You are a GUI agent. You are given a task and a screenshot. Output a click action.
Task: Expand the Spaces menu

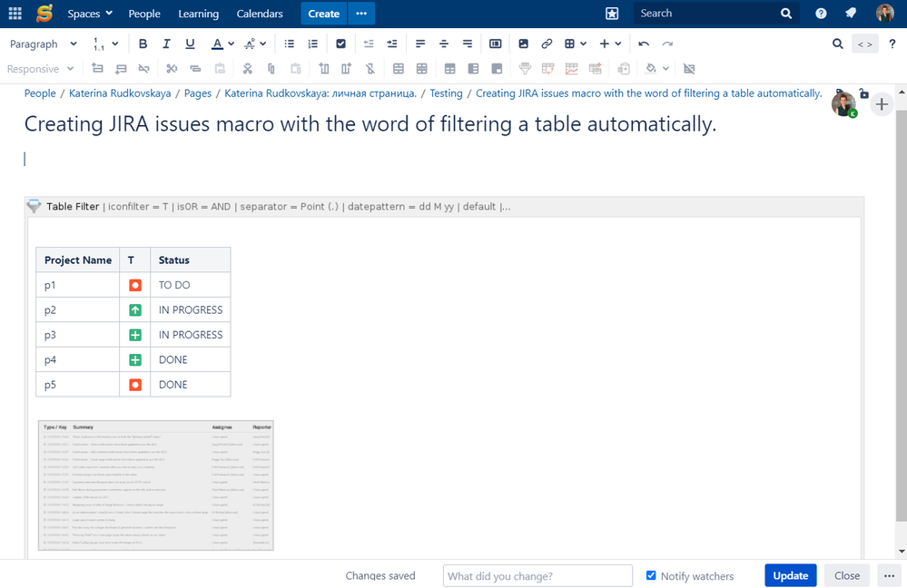tap(90, 14)
